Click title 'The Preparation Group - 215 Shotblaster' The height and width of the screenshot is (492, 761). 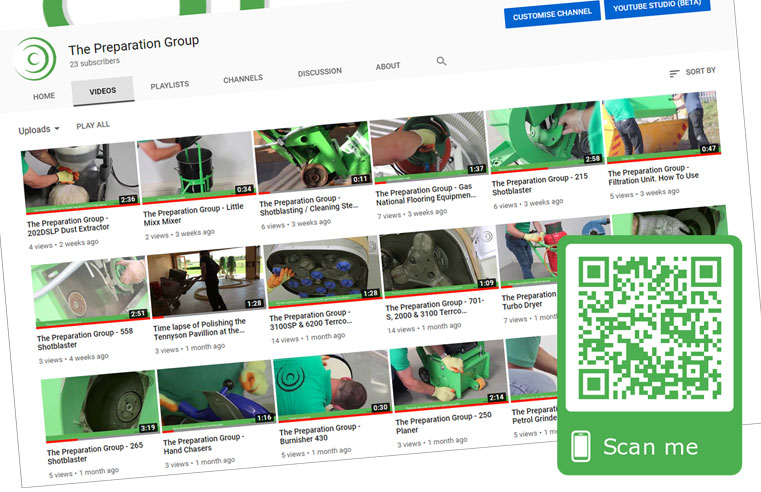point(540,184)
